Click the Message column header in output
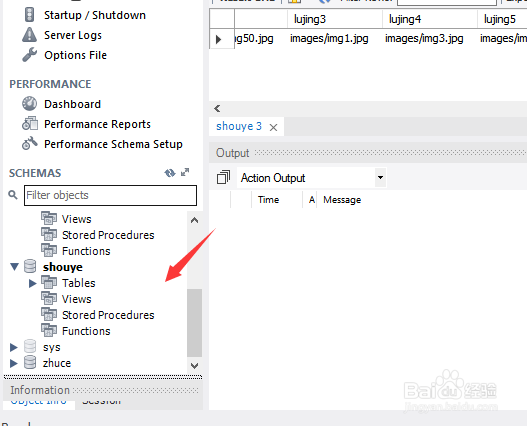This screenshot has width=527, height=426. point(342,199)
